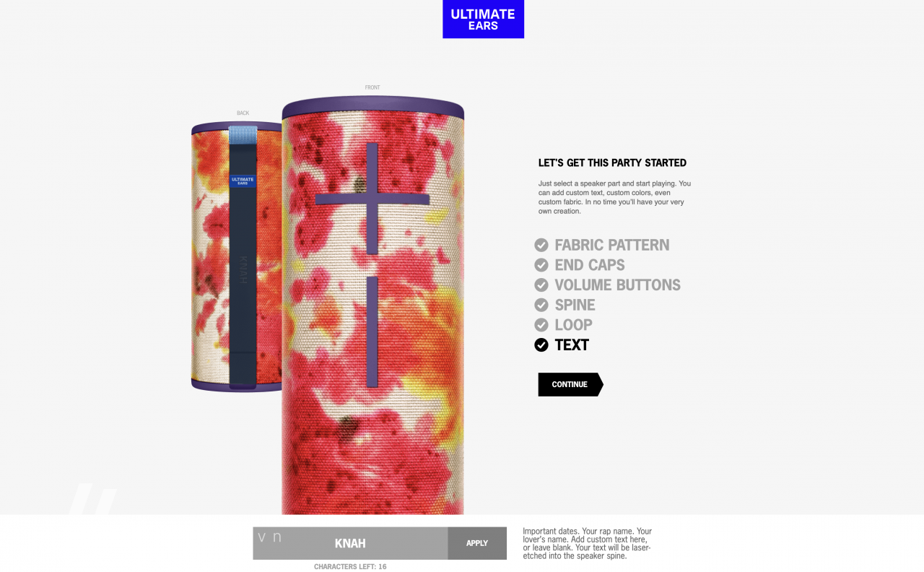Click the Ultimate Ears logo
924x572 pixels.
tap(483, 19)
